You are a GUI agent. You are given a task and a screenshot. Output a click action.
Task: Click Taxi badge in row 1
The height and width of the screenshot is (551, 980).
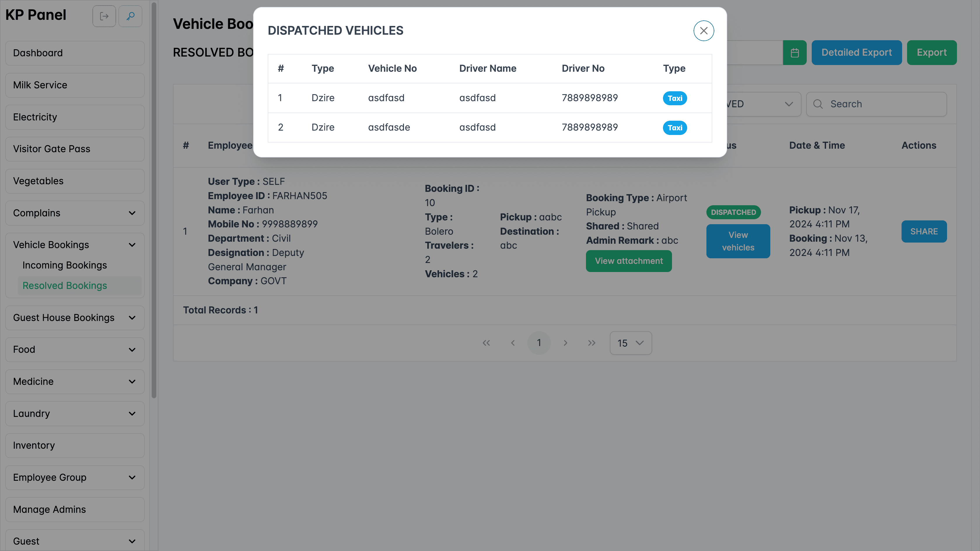(675, 98)
